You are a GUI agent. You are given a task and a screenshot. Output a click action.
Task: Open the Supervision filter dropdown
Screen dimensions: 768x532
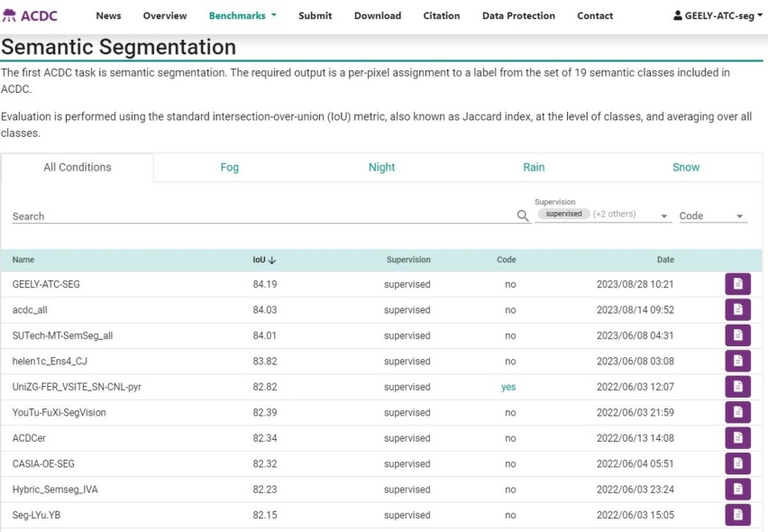coord(602,215)
